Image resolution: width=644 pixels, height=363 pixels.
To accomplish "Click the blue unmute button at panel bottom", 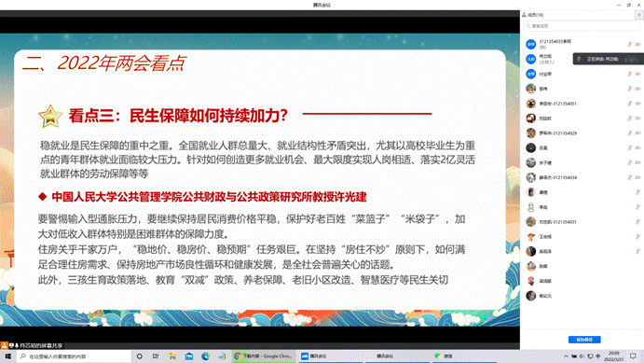I will pos(584,340).
